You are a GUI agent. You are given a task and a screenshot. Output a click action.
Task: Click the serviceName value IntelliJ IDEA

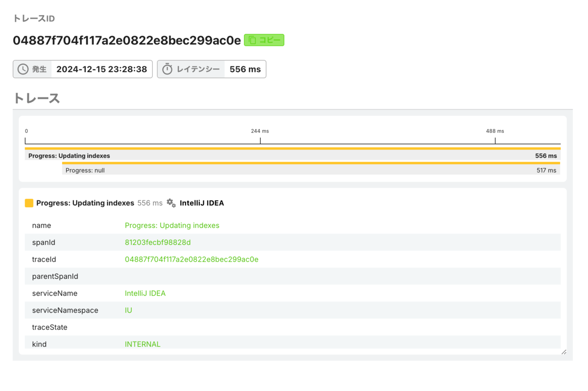pos(145,293)
